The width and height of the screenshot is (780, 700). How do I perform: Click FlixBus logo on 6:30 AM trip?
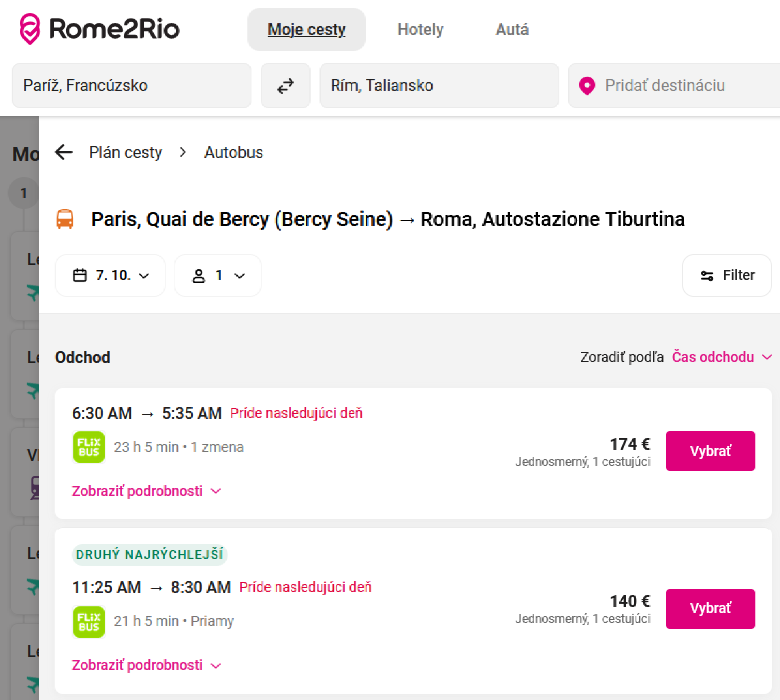tap(88, 447)
